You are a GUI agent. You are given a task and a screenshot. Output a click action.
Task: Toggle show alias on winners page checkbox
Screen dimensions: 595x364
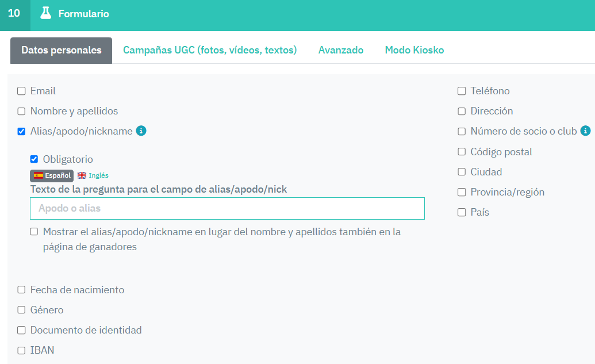tap(34, 232)
